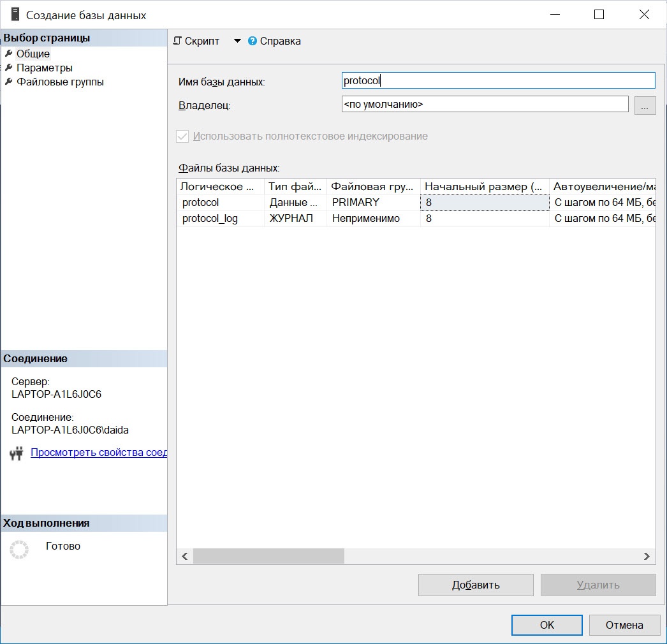Open the Параметры page
Screen dimensions: 667x644
pos(44,68)
